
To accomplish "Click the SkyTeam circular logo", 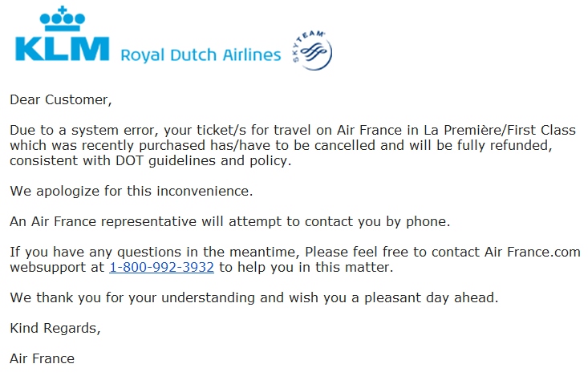I will click(312, 51).
